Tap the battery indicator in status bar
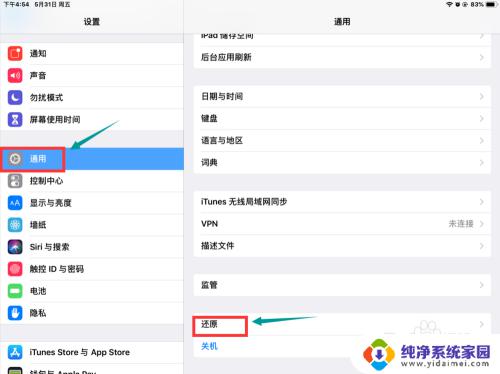The height and width of the screenshot is (374, 500). pos(491,4)
